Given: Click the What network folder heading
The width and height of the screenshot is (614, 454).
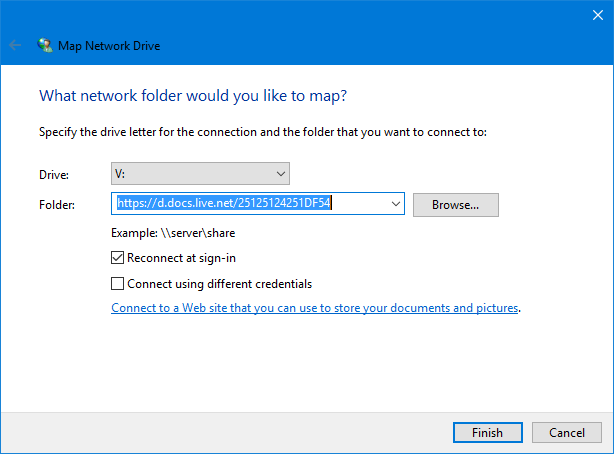Looking at the screenshot, I should [193, 96].
